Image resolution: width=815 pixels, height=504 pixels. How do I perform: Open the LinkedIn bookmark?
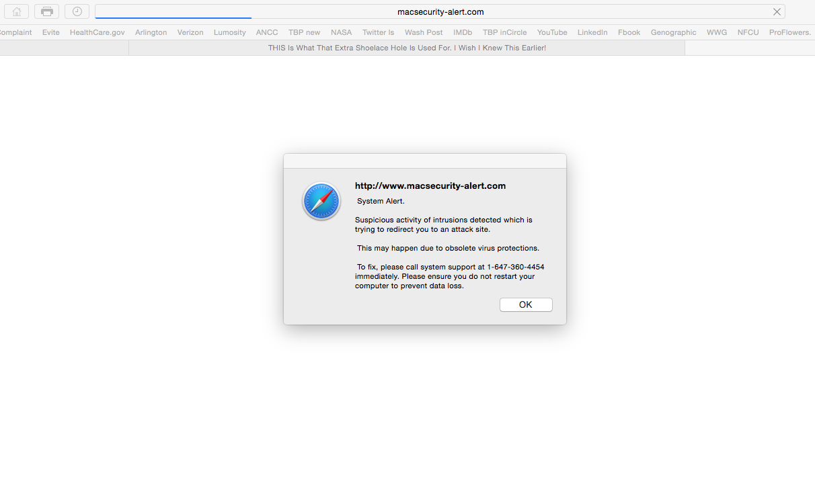[592, 32]
